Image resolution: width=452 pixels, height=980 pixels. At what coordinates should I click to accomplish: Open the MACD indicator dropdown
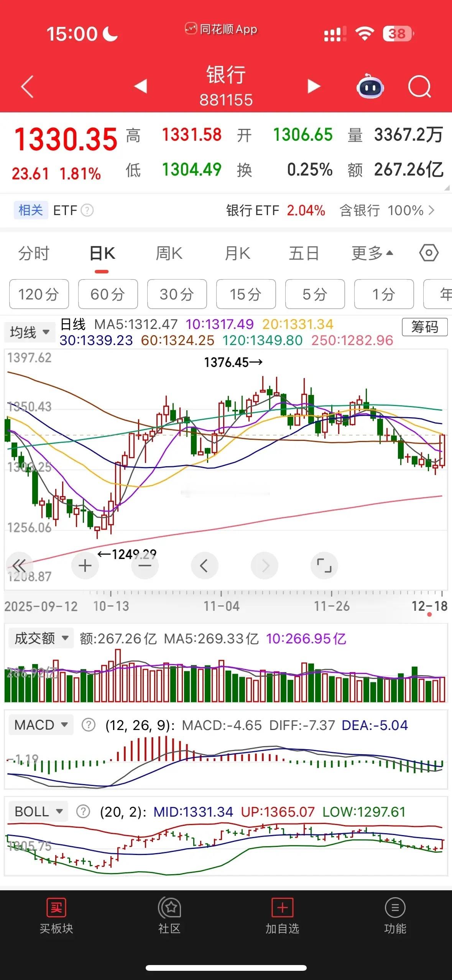pos(41,725)
